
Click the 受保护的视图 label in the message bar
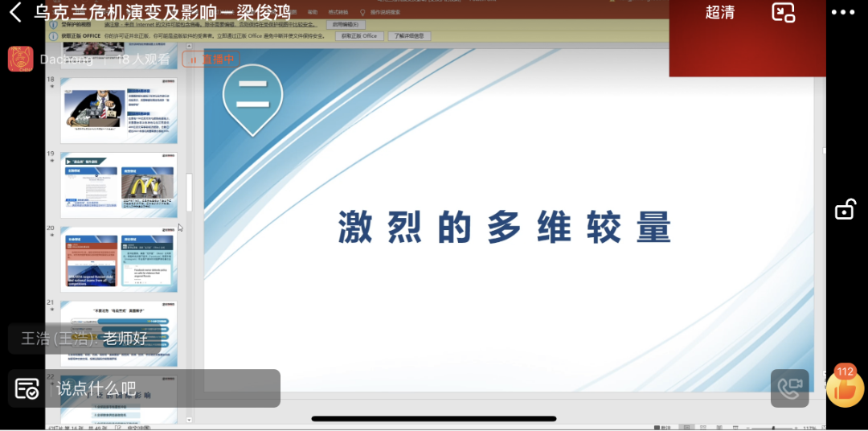pos(77,25)
